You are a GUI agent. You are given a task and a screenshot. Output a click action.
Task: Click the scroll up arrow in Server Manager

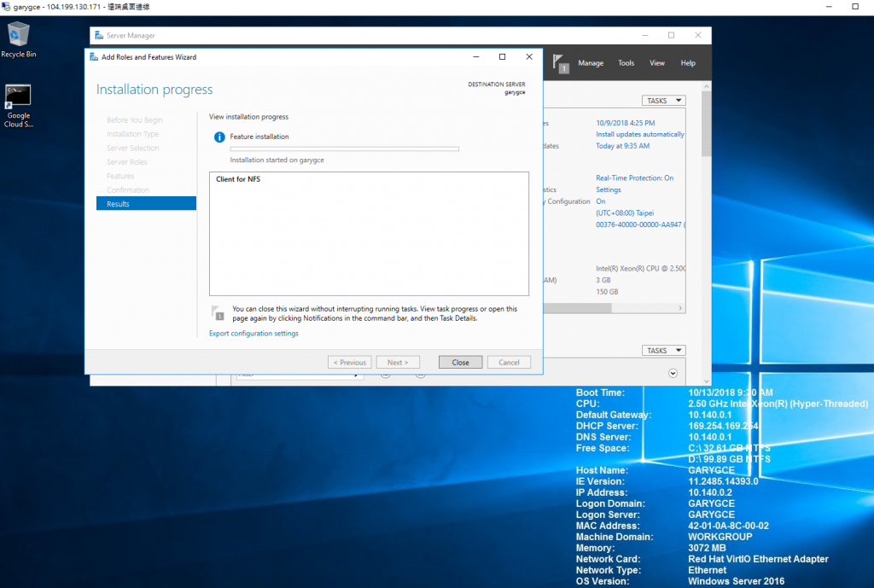(x=706, y=86)
